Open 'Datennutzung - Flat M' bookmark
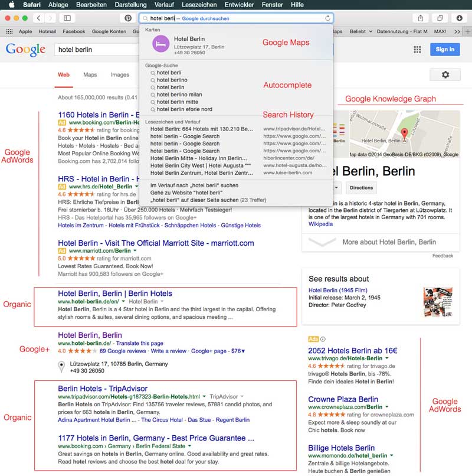The height and width of the screenshot is (476, 472). [x=402, y=31]
